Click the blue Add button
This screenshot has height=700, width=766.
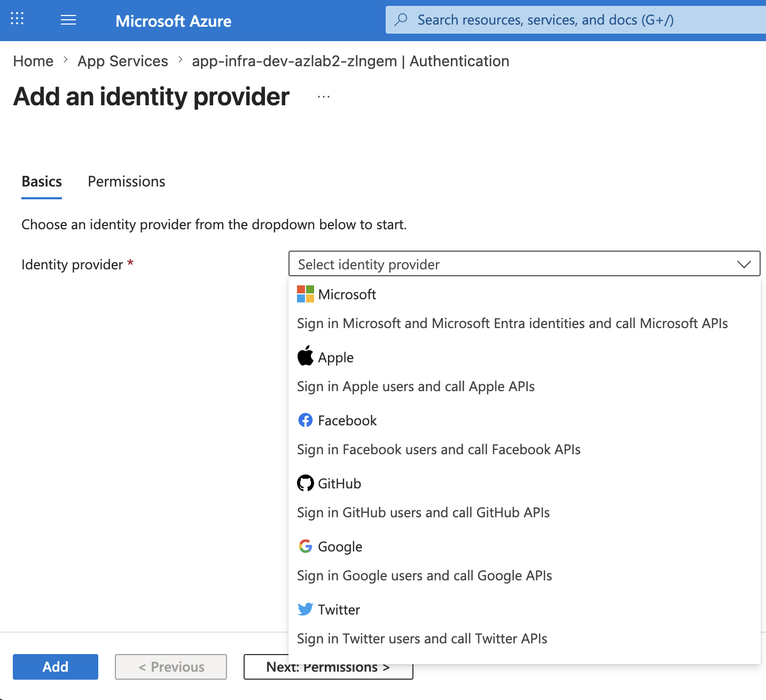pos(56,667)
